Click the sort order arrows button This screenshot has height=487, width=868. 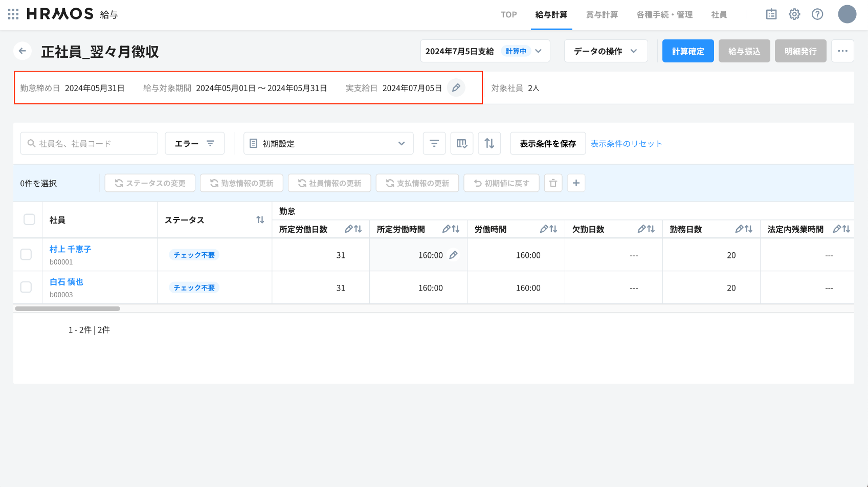tap(489, 144)
